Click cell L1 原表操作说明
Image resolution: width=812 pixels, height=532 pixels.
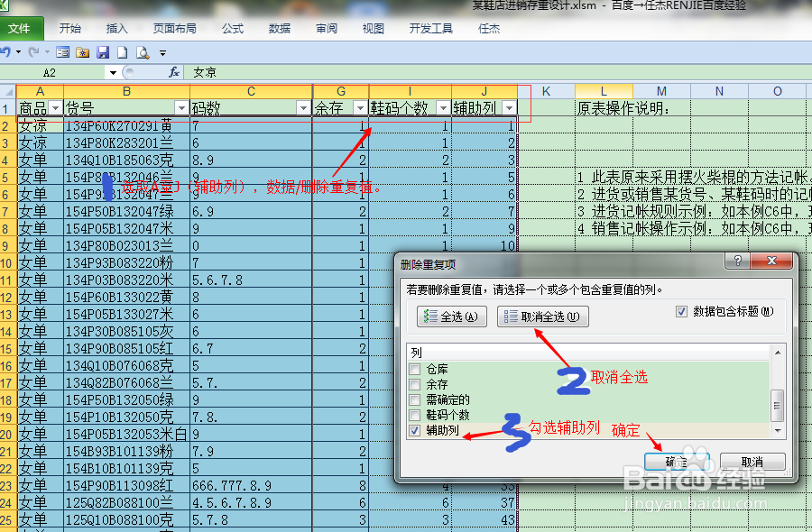pyautogui.click(x=623, y=108)
